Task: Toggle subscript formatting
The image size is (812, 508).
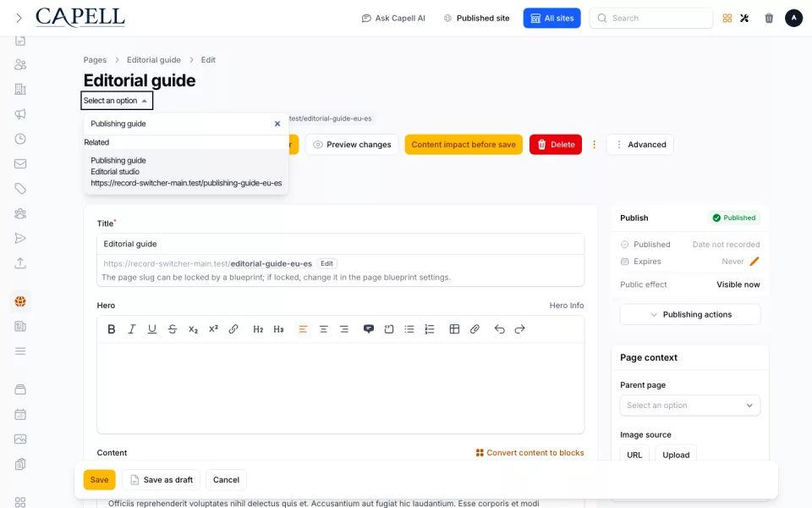Action: [x=193, y=329]
